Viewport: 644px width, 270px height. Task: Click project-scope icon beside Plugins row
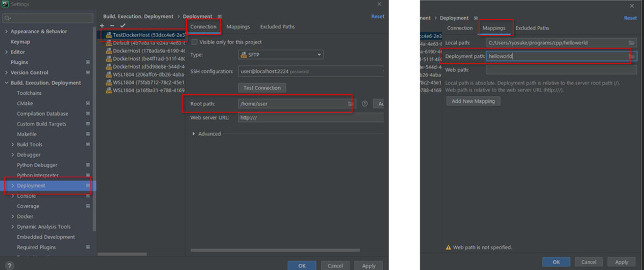click(88, 62)
